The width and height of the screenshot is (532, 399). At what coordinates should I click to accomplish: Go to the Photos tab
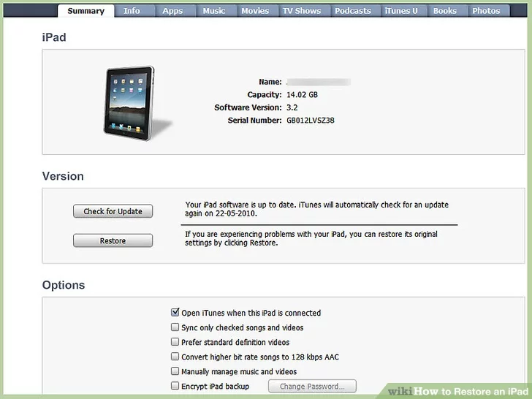tap(486, 11)
